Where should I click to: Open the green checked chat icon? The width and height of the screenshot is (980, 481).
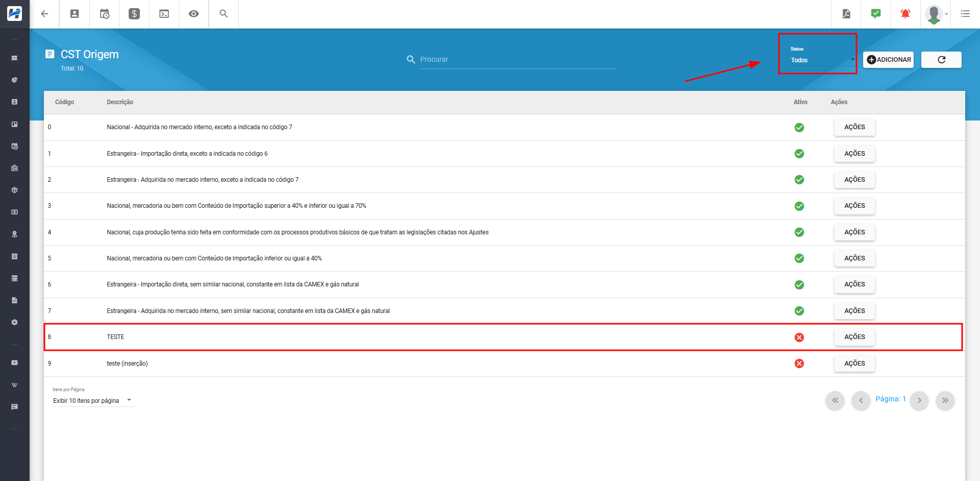(x=876, y=14)
